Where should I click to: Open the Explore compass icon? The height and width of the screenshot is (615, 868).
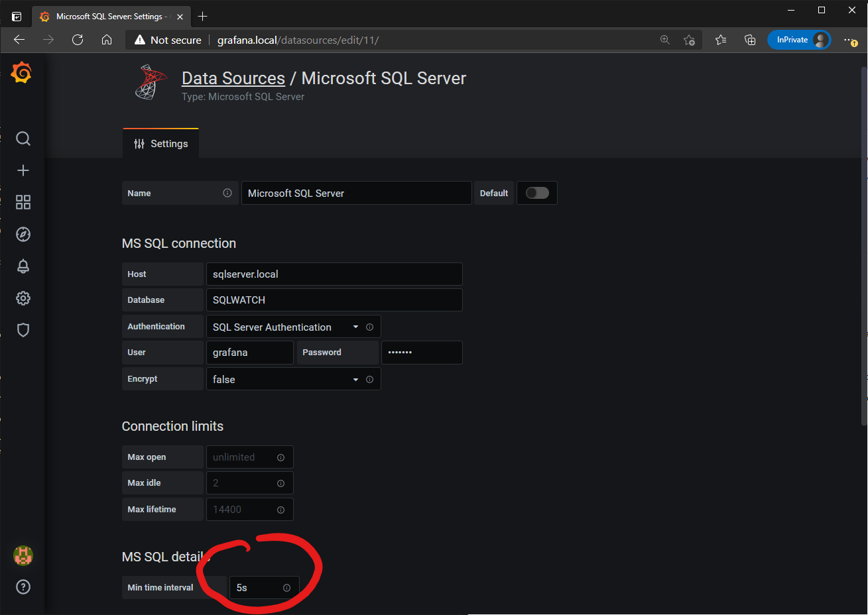pos(23,234)
